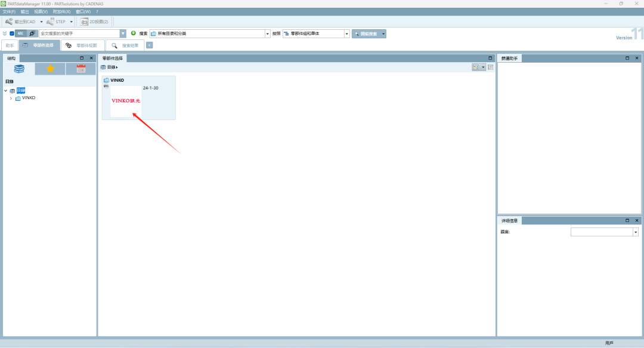Collapse the 目录 root tree node

pos(6,91)
